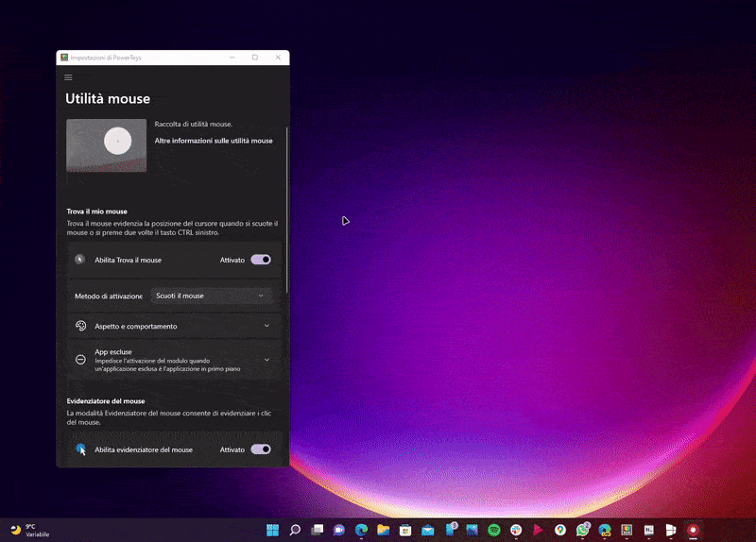Image resolution: width=756 pixels, height=542 pixels.
Task: Click the settings page vertical scrollbar
Action: (x=287, y=210)
